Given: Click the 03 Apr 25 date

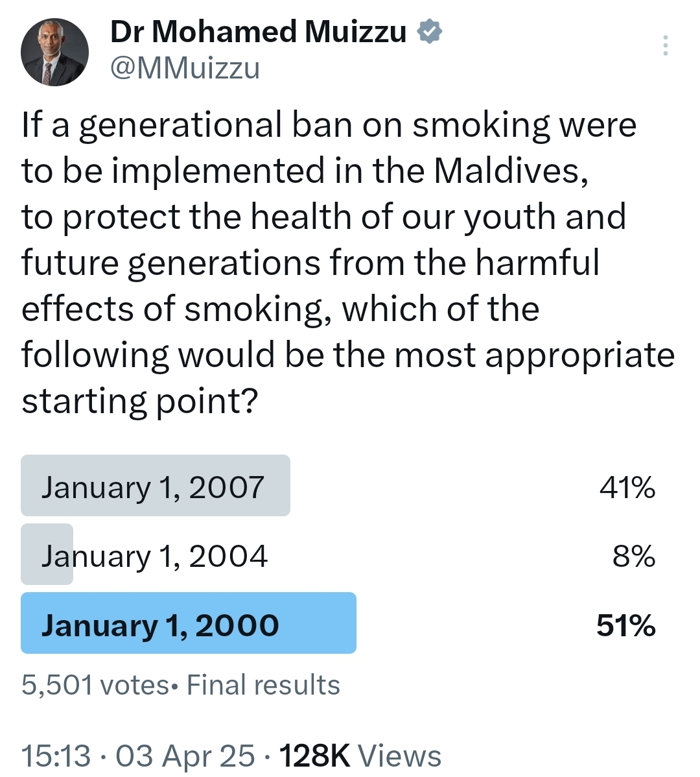Looking at the screenshot, I should (x=185, y=756).
